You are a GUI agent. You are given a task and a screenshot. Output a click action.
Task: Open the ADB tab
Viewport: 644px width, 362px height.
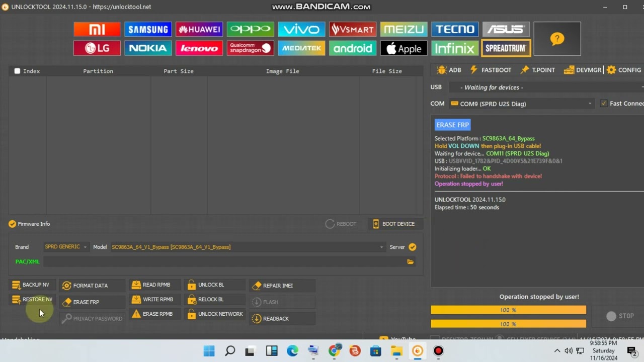pos(449,70)
